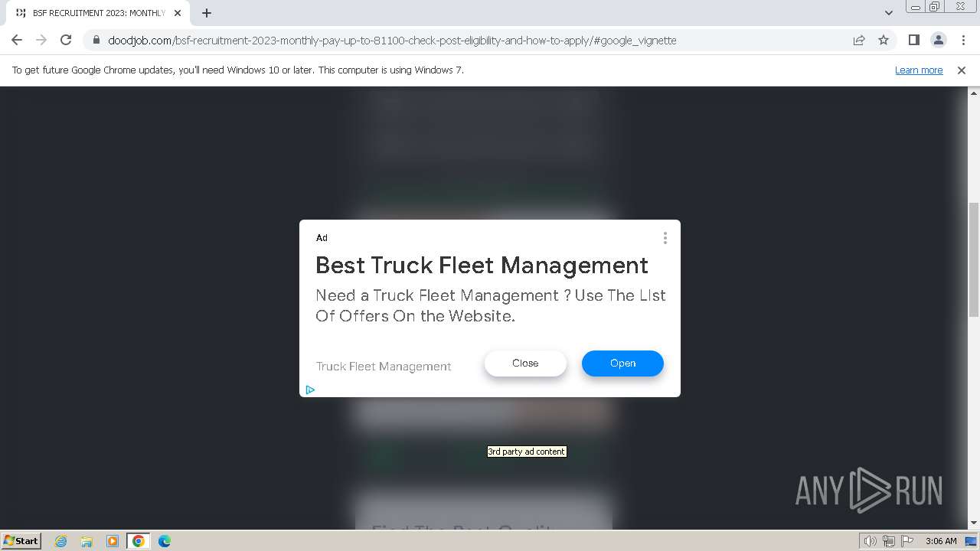
Task: Click the blue Open button
Action: point(622,364)
